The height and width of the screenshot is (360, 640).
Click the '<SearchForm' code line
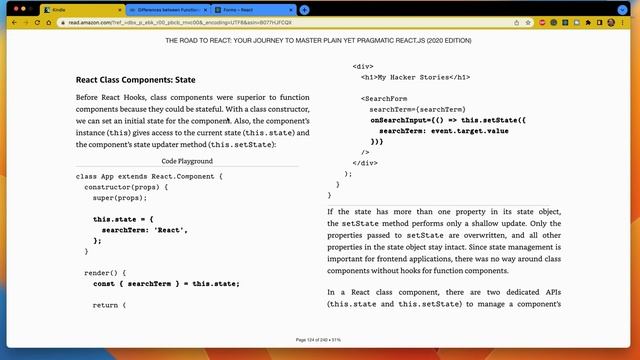(x=384, y=99)
